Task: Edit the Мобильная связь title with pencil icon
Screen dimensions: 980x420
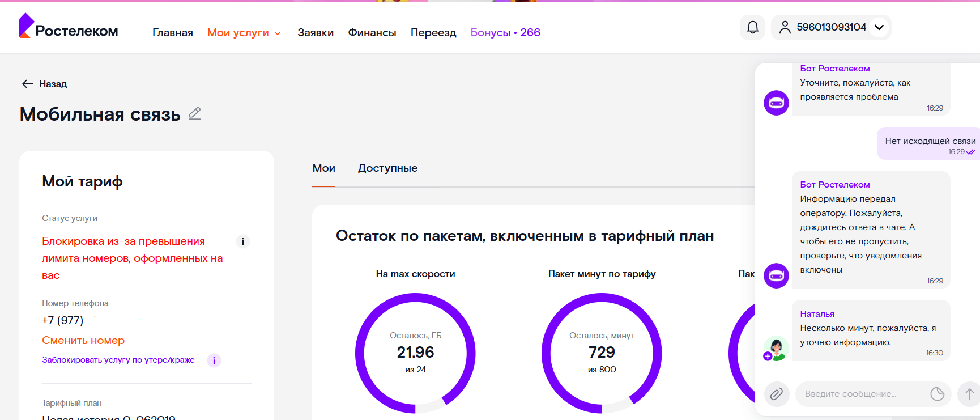Action: tap(195, 113)
